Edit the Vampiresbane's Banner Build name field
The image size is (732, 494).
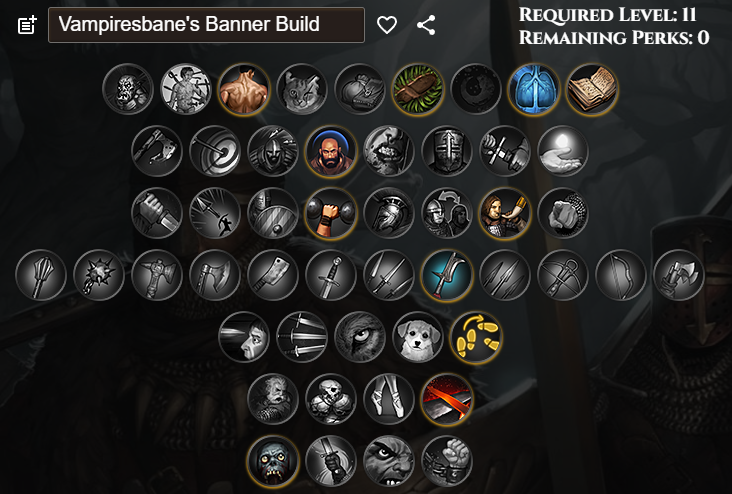[x=206, y=25]
